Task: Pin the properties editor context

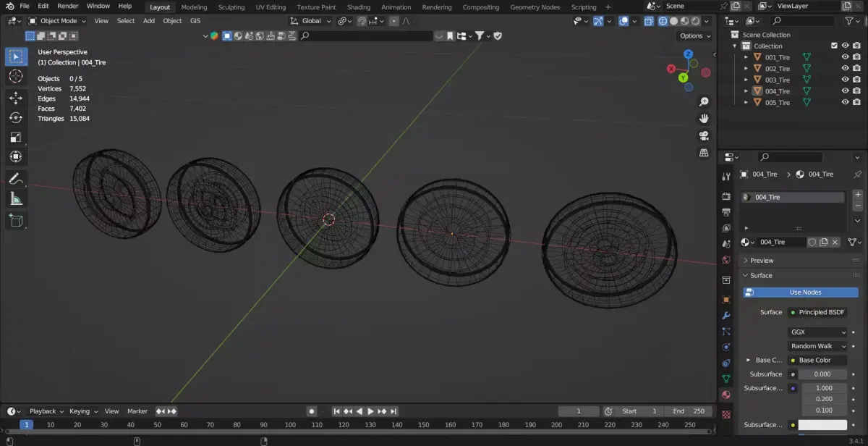Action: click(x=858, y=174)
